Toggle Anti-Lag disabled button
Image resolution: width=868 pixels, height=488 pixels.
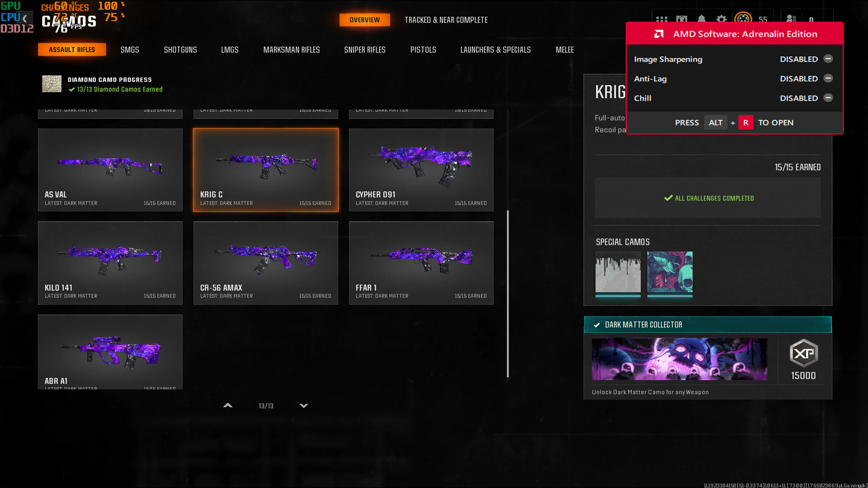[x=828, y=78]
